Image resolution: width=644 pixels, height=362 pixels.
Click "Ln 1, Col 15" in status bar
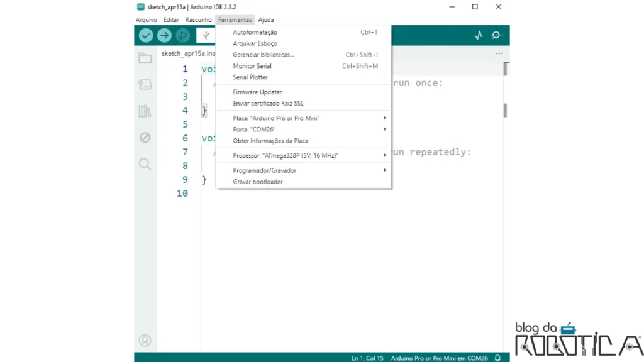pos(367,358)
